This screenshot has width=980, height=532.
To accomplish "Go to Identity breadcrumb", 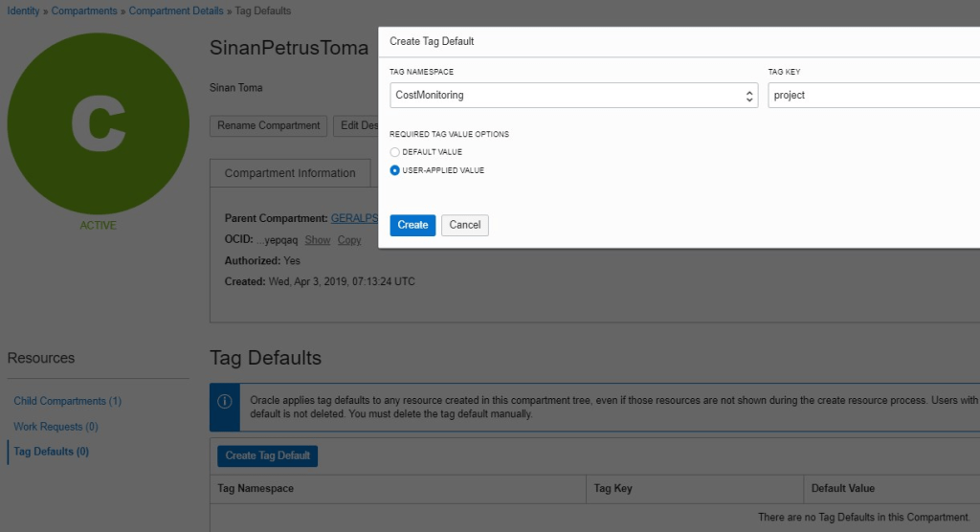I will coord(24,11).
